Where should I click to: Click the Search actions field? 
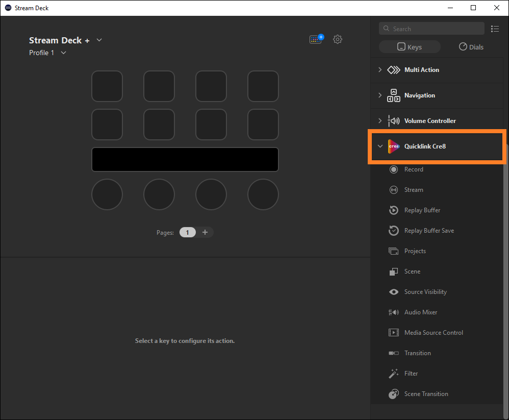pos(431,29)
